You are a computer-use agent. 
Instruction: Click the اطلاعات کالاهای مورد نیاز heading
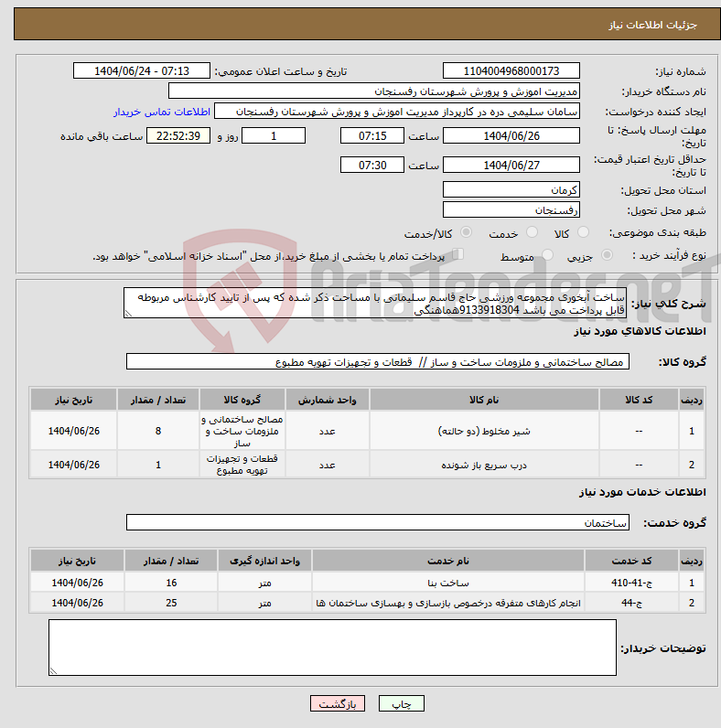click(640, 331)
